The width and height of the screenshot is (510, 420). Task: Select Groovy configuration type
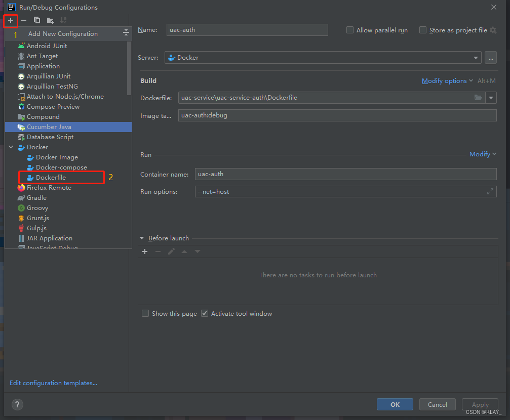[x=68, y=208]
